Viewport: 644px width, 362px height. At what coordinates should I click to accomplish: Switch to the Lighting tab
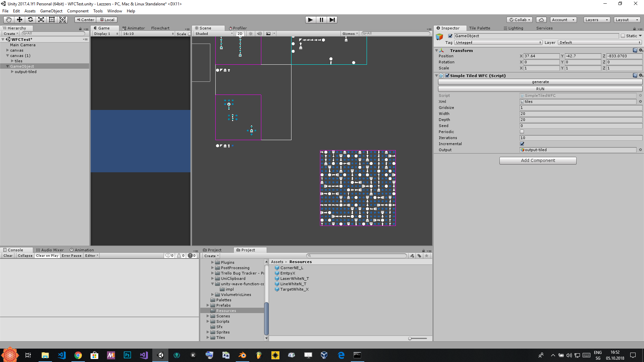pyautogui.click(x=514, y=28)
